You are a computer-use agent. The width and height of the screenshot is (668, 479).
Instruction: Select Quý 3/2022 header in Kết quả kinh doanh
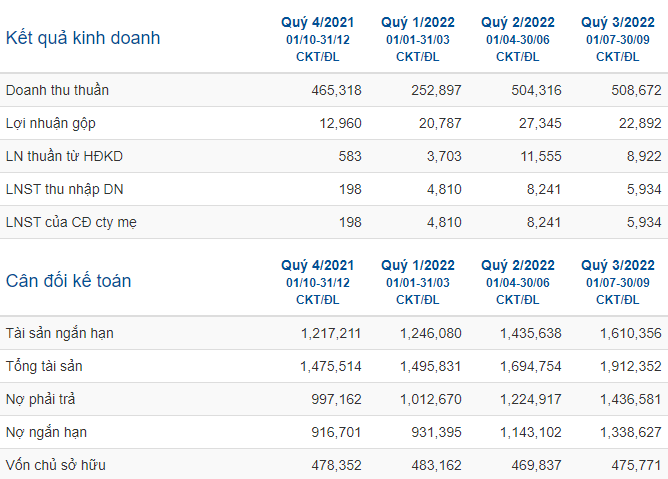618,22
